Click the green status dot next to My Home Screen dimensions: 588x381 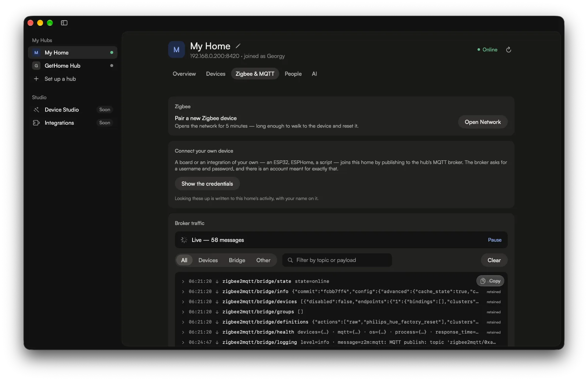pyautogui.click(x=112, y=53)
